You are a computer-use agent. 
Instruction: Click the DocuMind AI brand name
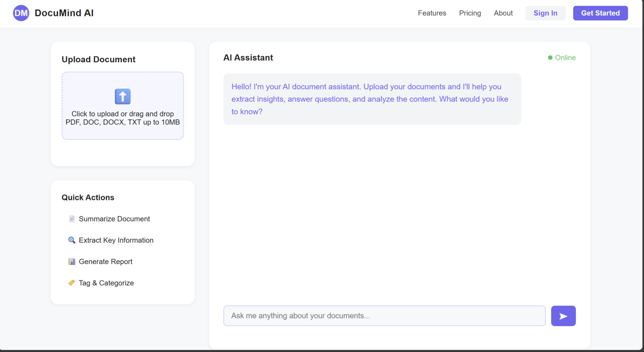(64, 13)
